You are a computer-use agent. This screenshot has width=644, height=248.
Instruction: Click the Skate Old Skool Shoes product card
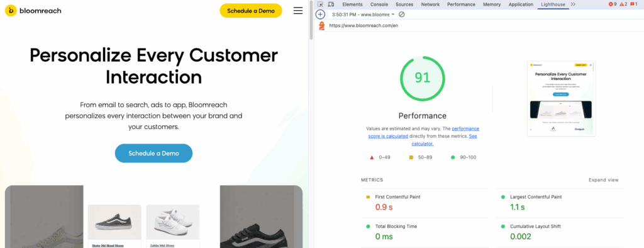114,226
